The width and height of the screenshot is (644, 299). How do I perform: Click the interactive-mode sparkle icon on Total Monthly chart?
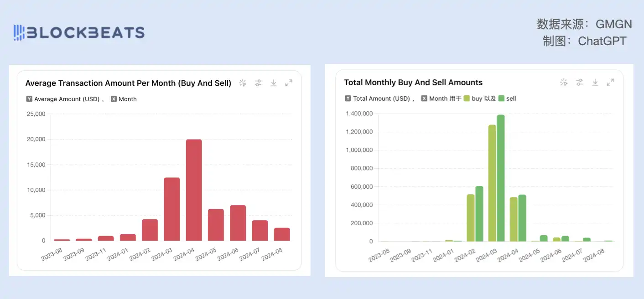point(564,82)
